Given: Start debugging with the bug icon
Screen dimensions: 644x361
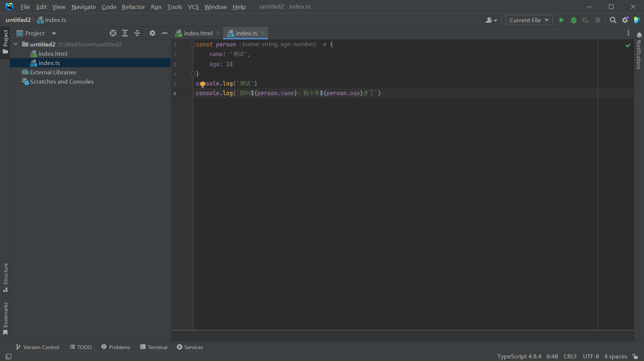Looking at the screenshot, I should [x=573, y=20].
